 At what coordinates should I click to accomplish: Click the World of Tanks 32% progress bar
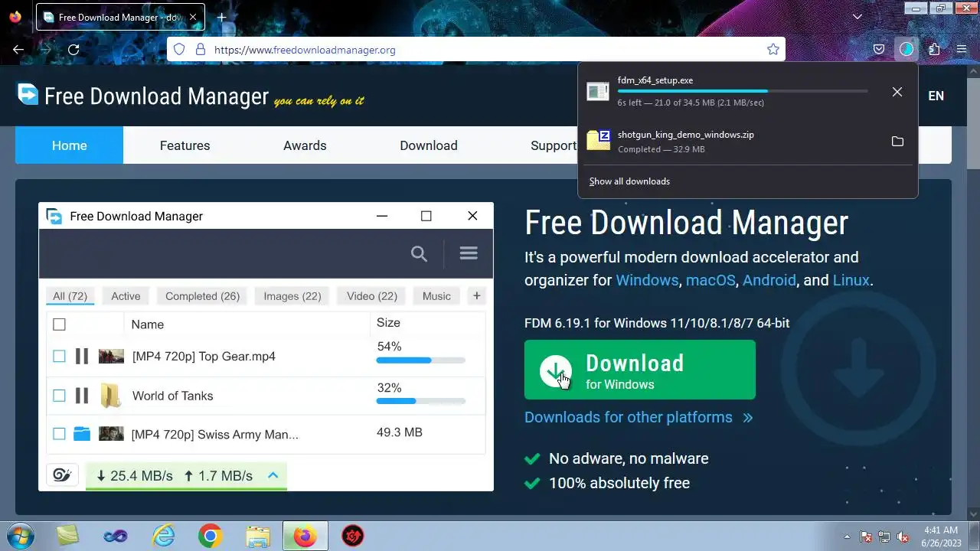pos(421,401)
